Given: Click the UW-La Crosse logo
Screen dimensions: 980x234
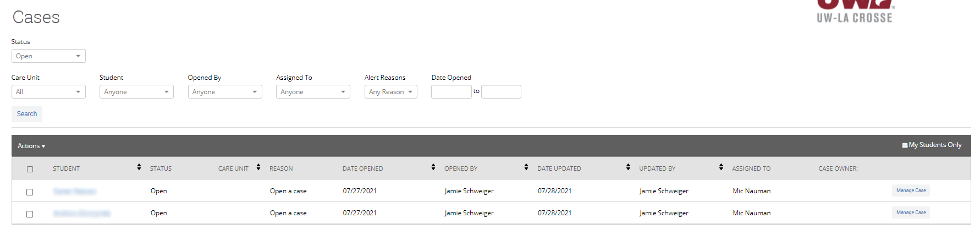Looking at the screenshot, I should [x=855, y=12].
